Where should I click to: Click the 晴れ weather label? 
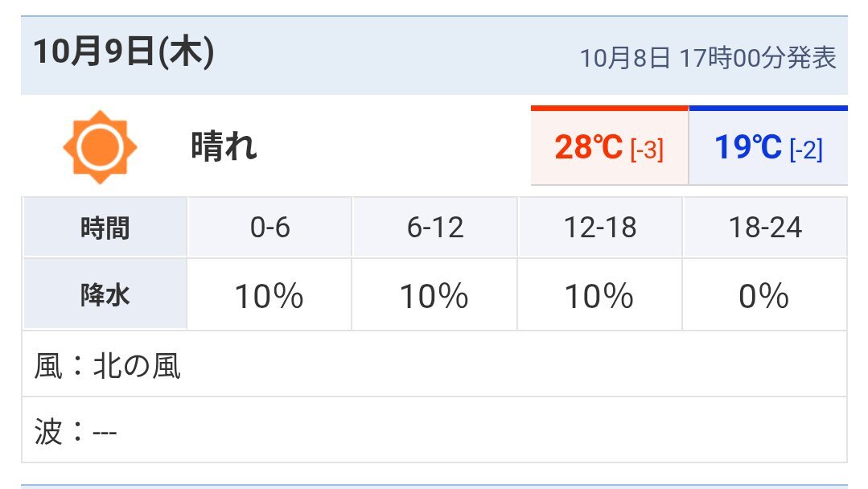click(224, 147)
